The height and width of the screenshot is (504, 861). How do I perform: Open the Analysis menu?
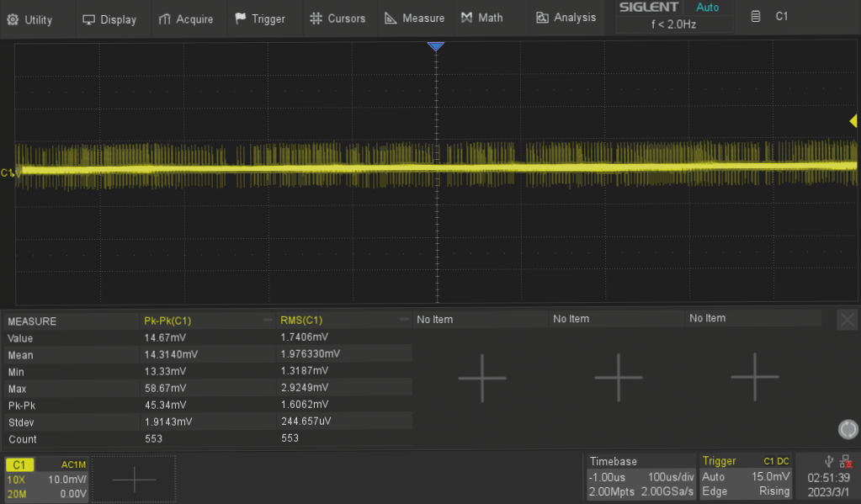[566, 19]
